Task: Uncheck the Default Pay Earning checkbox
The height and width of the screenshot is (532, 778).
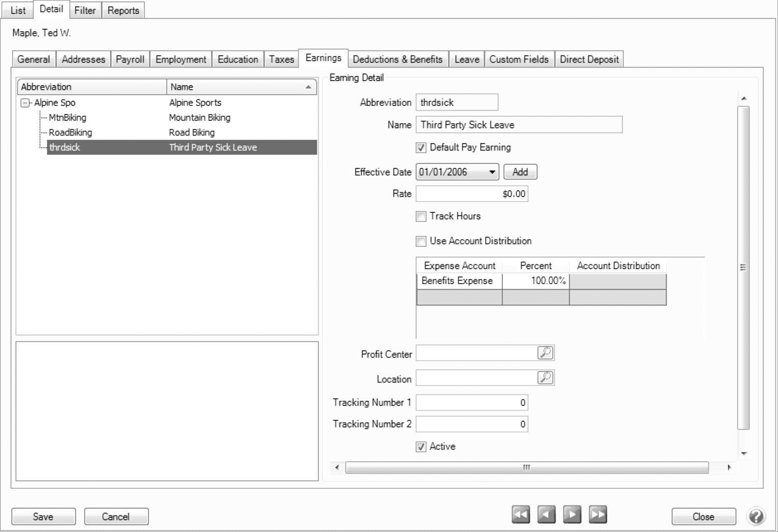Action: click(421, 148)
